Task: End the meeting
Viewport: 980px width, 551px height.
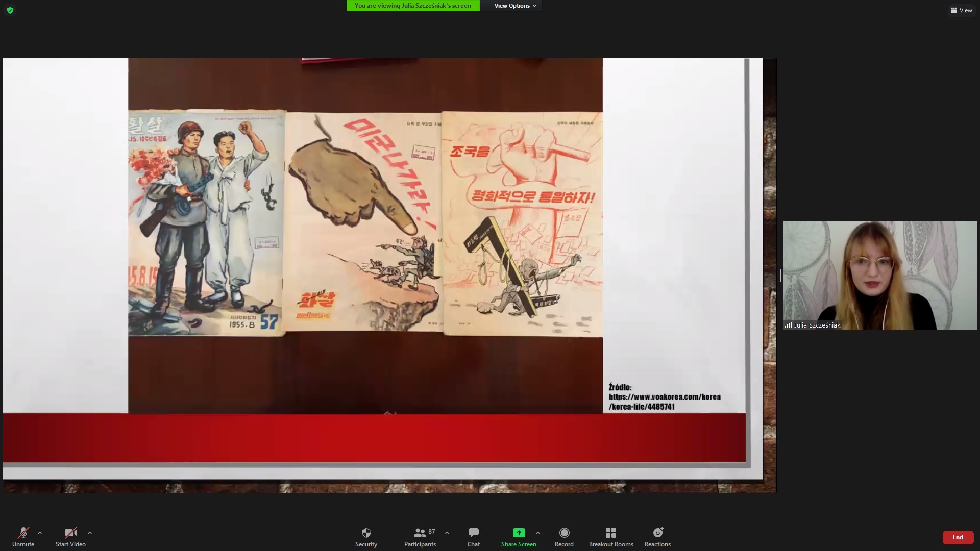Action: (958, 537)
